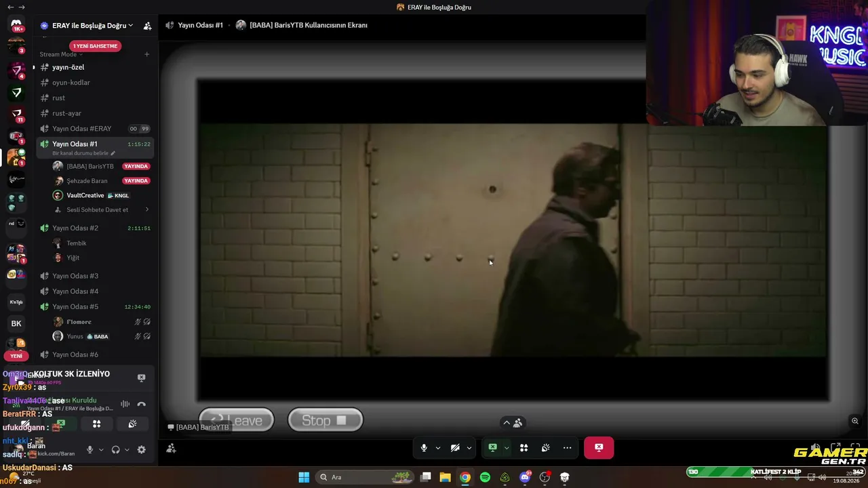Select user Tembik in Yayın Odası #2
The height and width of the screenshot is (488, 868).
[101, 243]
